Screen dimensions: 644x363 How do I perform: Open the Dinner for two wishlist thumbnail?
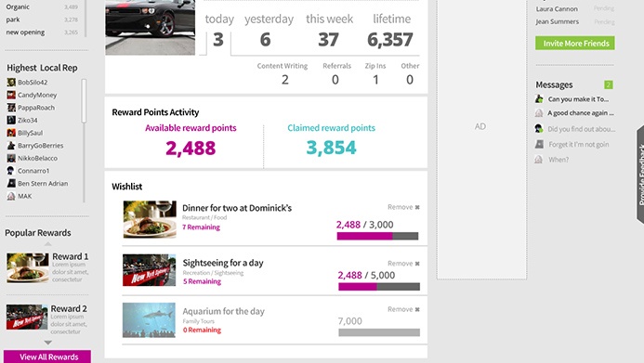tap(150, 219)
